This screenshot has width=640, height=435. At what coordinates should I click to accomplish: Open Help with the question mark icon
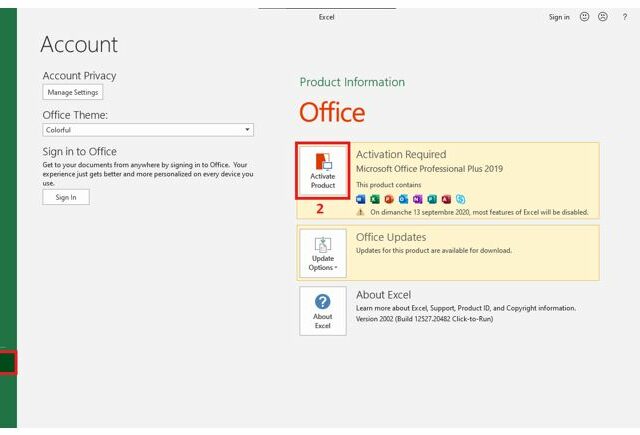(x=625, y=17)
